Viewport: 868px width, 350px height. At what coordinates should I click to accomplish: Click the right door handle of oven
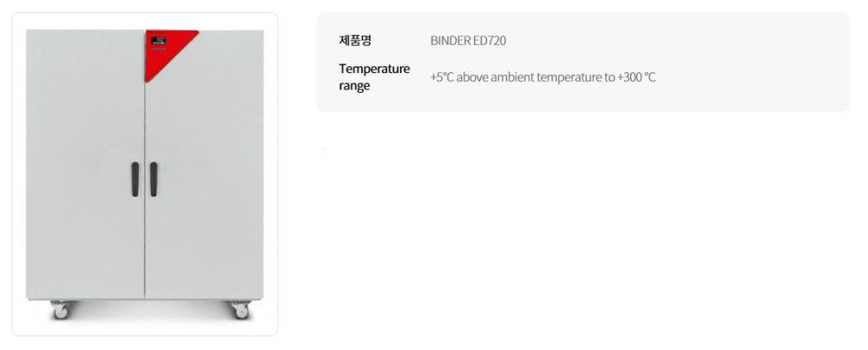[154, 179]
